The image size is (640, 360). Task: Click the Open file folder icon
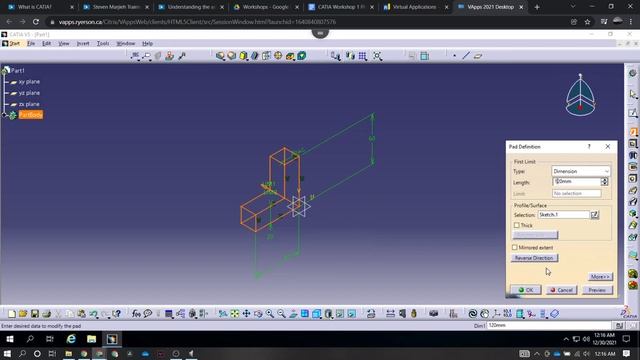coord(23,313)
